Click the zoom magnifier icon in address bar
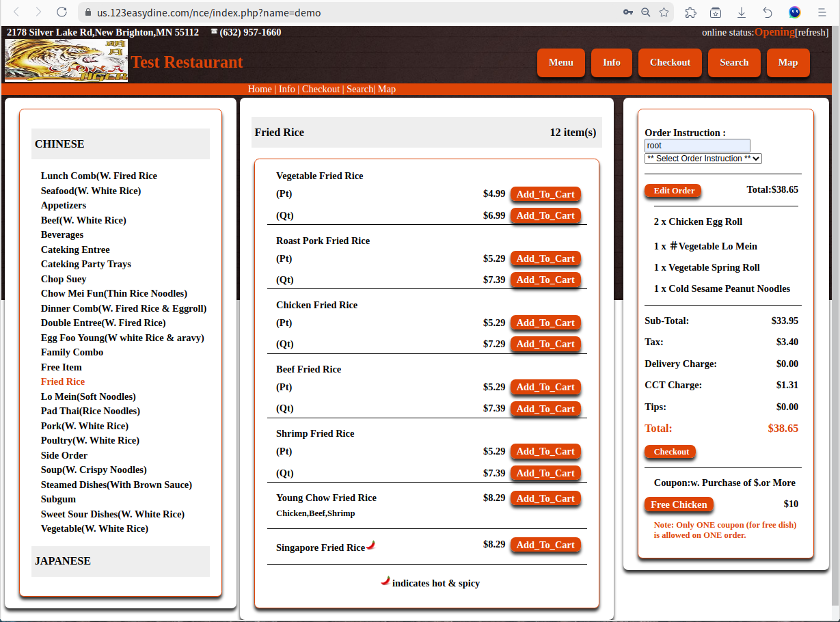 [646, 12]
